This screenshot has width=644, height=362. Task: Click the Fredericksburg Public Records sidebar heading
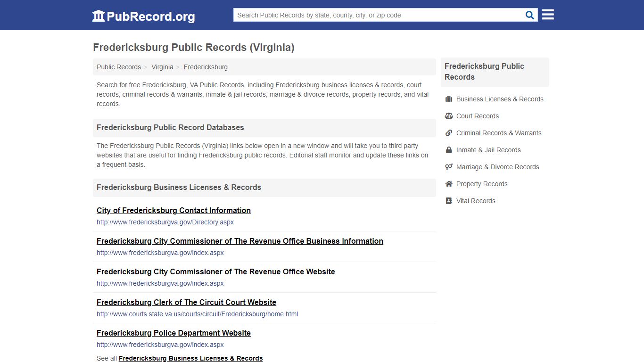pos(484,72)
